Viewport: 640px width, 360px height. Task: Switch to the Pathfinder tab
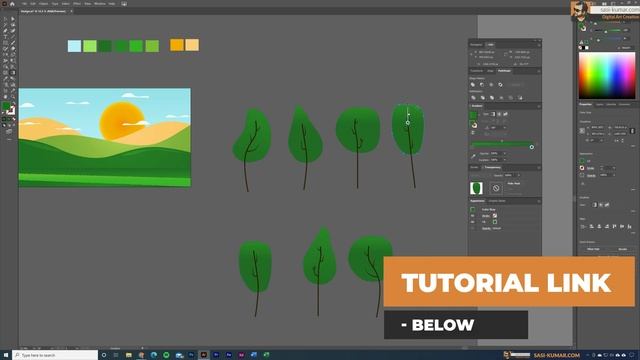pos(504,71)
